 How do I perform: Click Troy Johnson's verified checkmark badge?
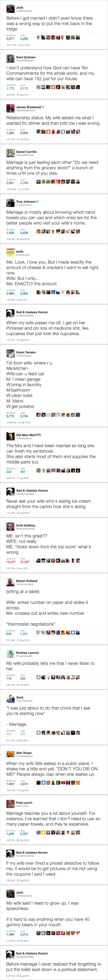click(38, 202)
